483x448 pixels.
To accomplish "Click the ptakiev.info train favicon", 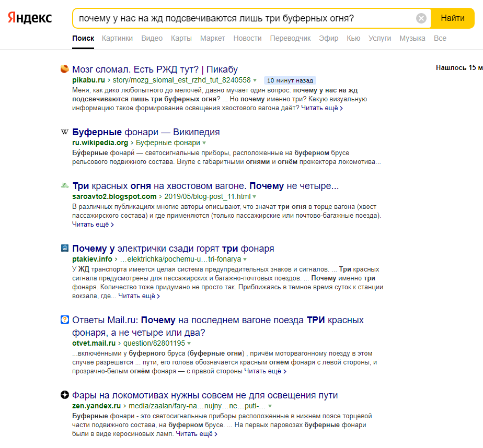I will coord(65,248).
